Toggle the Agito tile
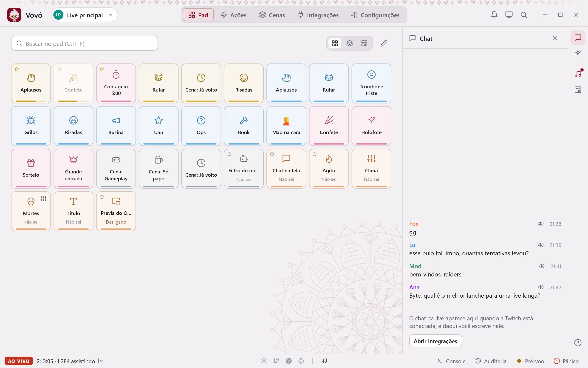588x368 pixels. click(329, 169)
